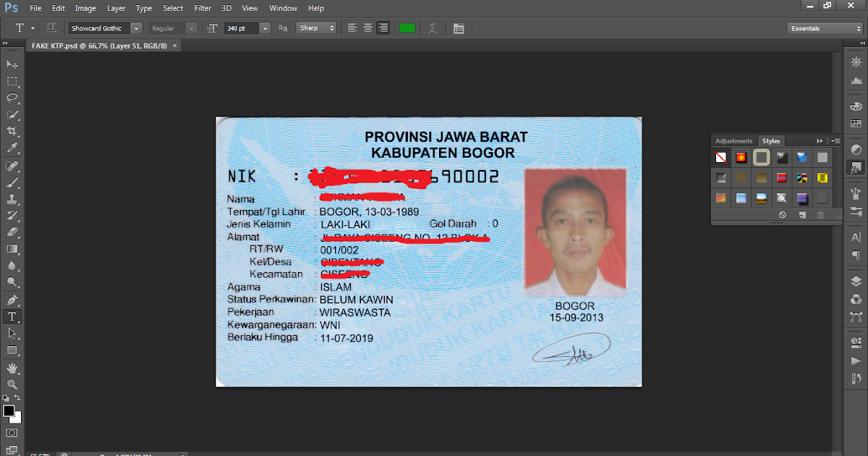Select the Horizontal Type tool in toolbox
The image size is (868, 456).
tap(12, 317)
